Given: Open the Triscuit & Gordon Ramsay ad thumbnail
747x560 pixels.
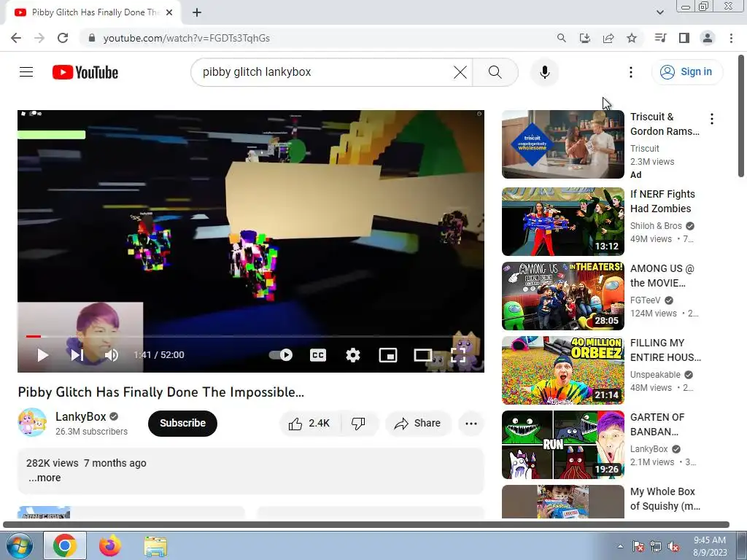Looking at the screenshot, I should 562,144.
